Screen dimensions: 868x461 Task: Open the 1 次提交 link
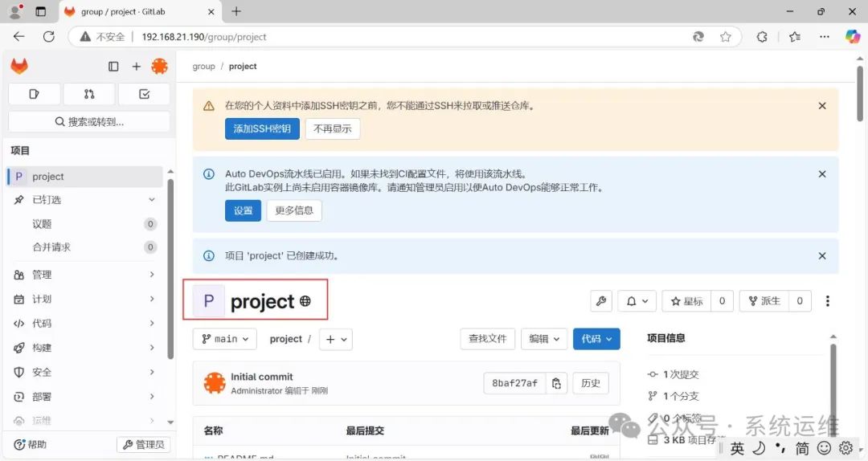pos(674,375)
